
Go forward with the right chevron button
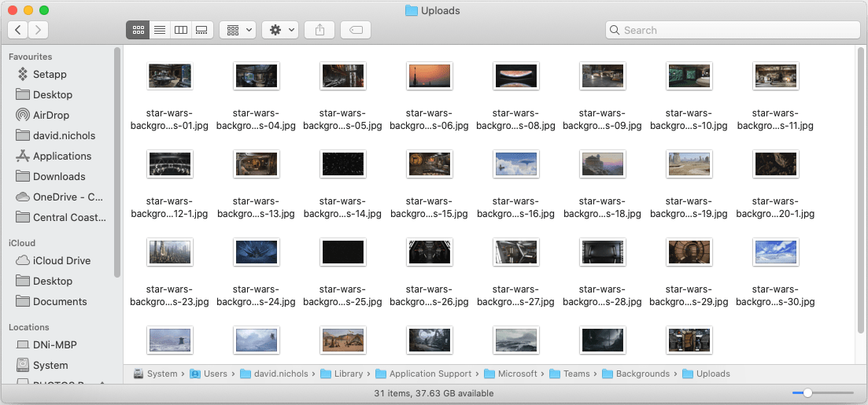click(x=38, y=30)
